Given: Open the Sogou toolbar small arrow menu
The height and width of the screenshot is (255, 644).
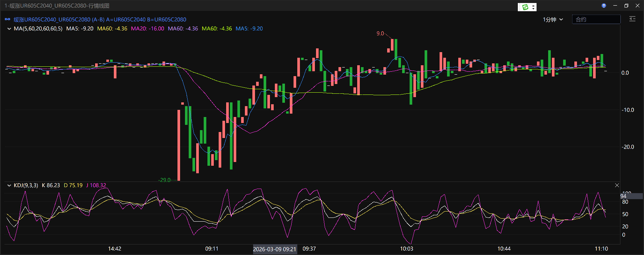Looking at the screenshot, I should click(x=534, y=7).
